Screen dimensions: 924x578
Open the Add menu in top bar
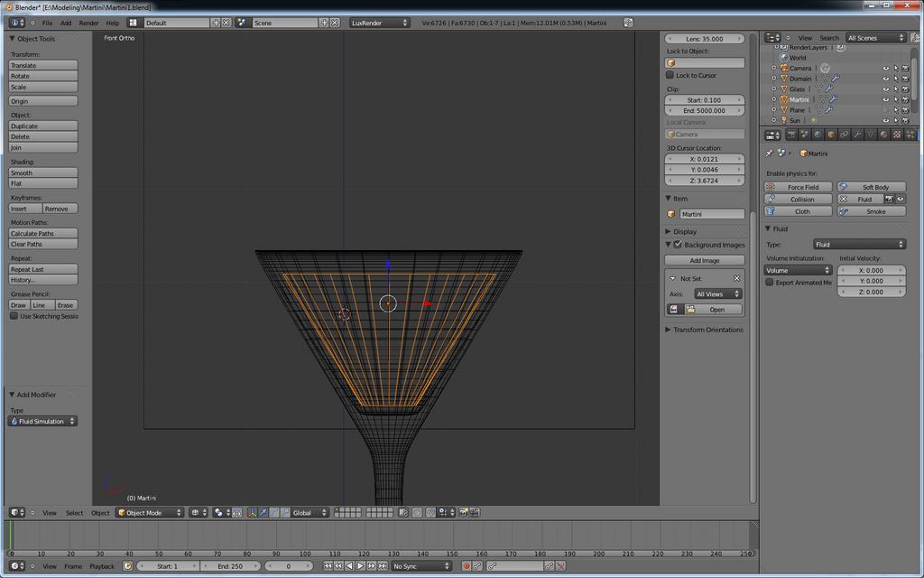pos(65,23)
